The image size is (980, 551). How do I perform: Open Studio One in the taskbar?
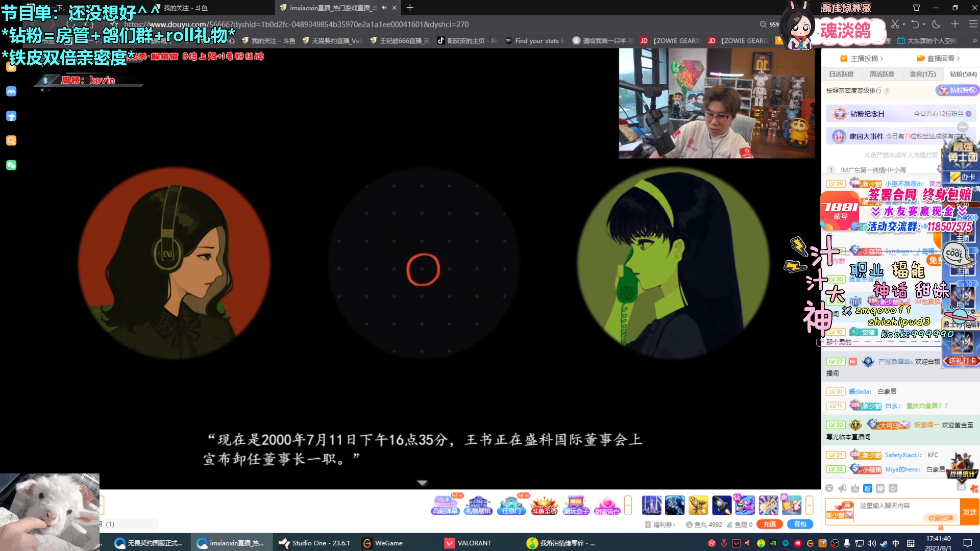click(x=314, y=543)
